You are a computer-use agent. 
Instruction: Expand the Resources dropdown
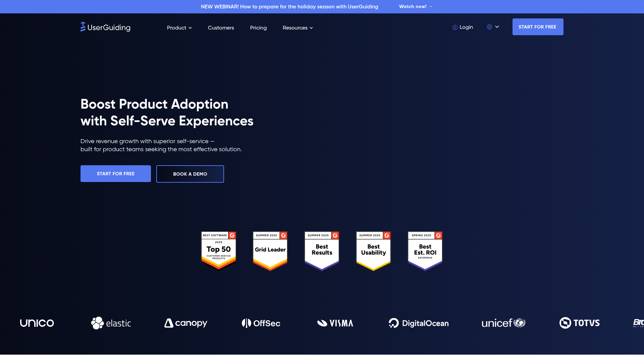tap(298, 28)
